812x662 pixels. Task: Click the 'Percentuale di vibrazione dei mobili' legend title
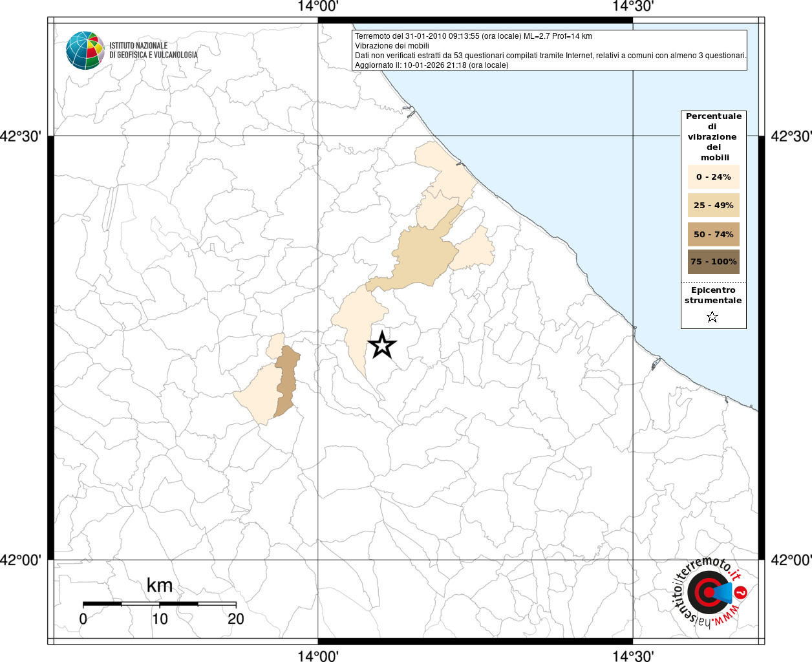tap(713, 136)
